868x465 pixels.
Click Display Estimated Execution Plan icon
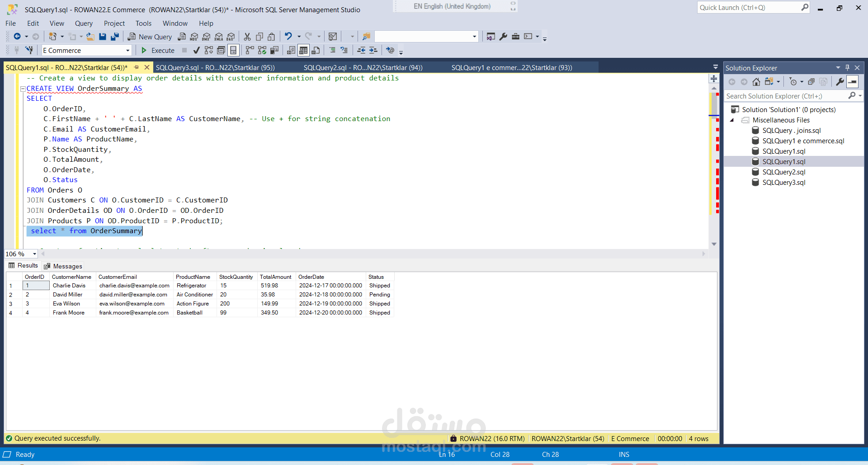[x=208, y=50]
